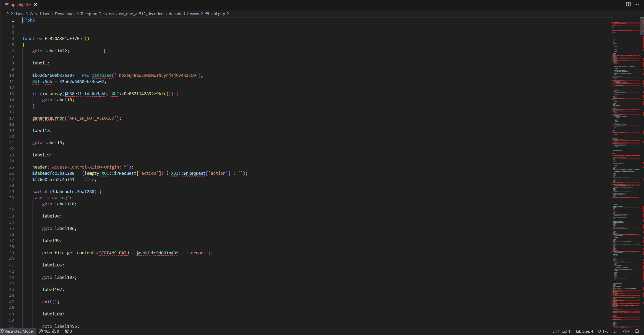Change language mode from PHP
The height and width of the screenshot is (335, 644).
[626, 331]
